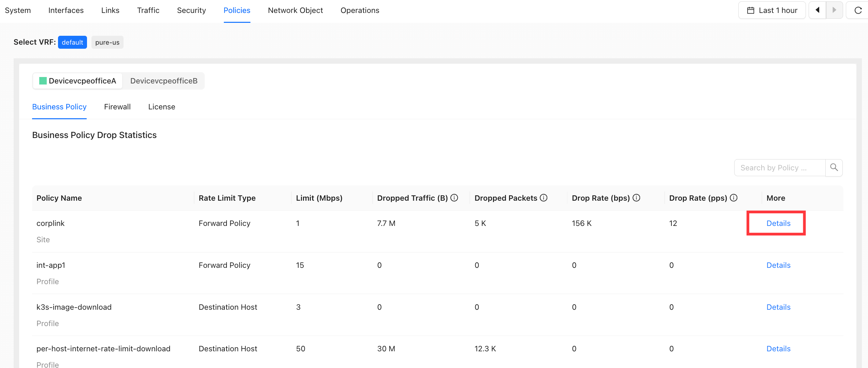Image resolution: width=868 pixels, height=368 pixels.
Task: Open Details for the per-host-internet-rate-limit-download policy
Action: click(778, 349)
